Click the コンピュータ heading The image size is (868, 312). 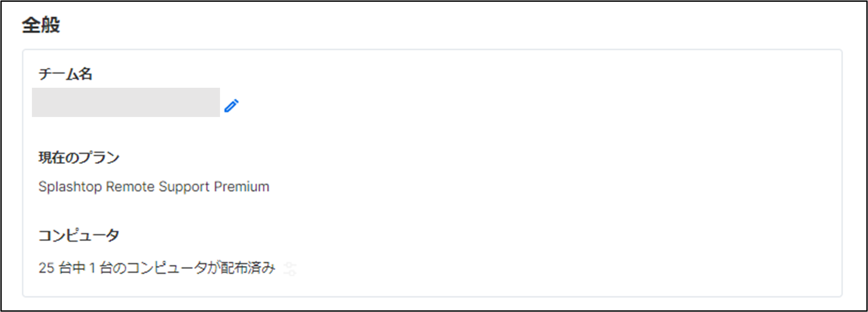79,235
